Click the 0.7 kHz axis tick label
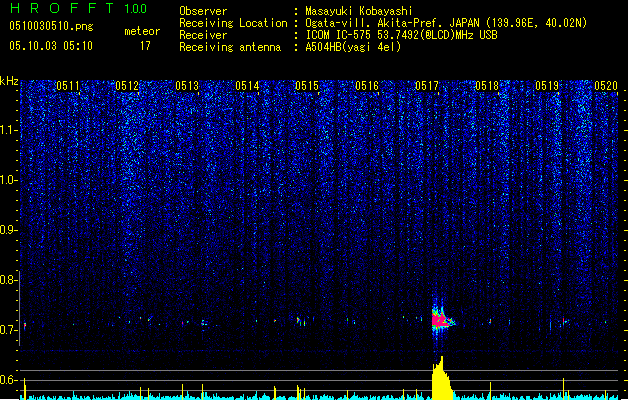The height and width of the screenshot is (400, 629). [8, 330]
